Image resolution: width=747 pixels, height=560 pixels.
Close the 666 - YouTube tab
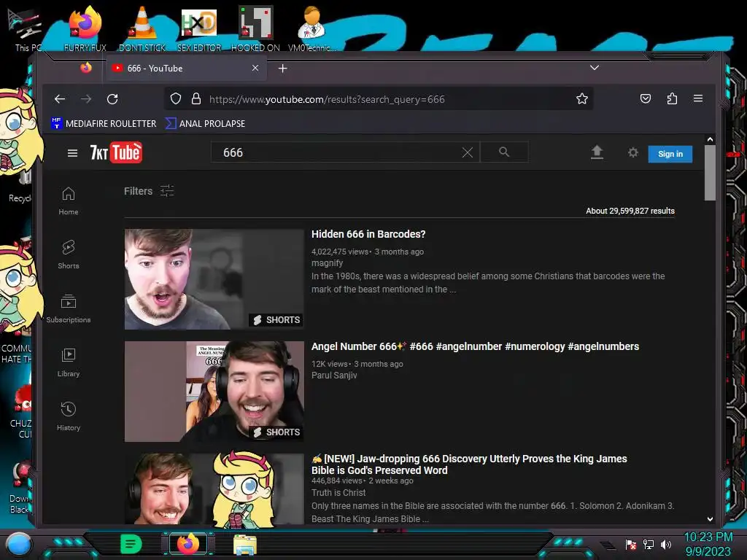255,68
